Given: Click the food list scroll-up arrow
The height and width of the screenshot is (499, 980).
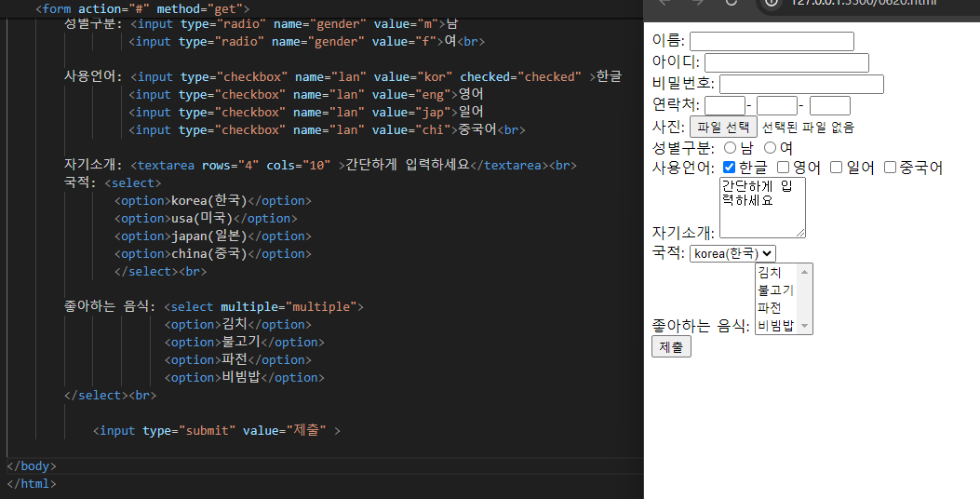Looking at the screenshot, I should pos(804,272).
